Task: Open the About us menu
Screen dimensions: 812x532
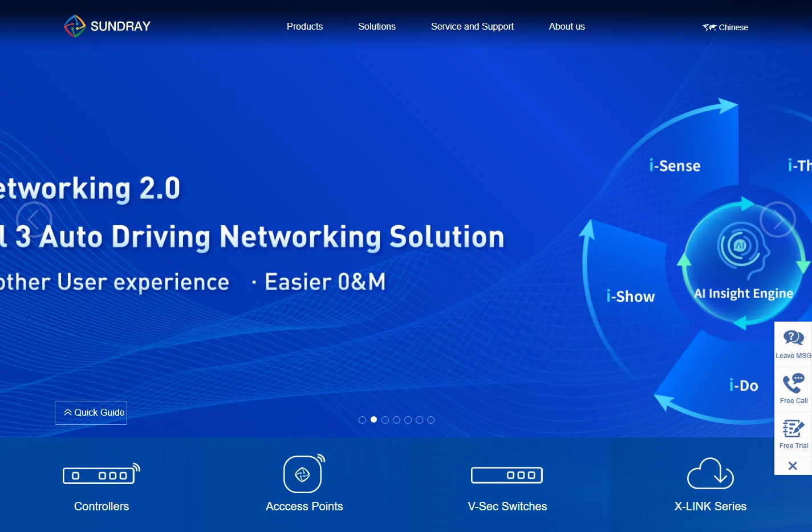Action: click(567, 26)
